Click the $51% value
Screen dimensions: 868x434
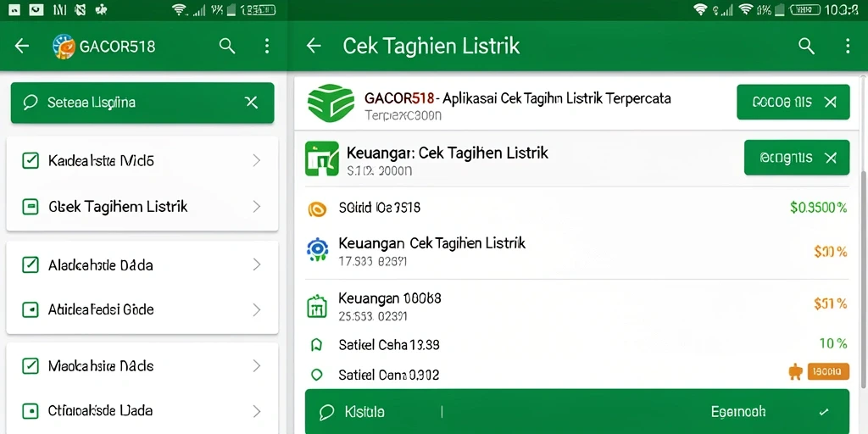pyautogui.click(x=831, y=303)
